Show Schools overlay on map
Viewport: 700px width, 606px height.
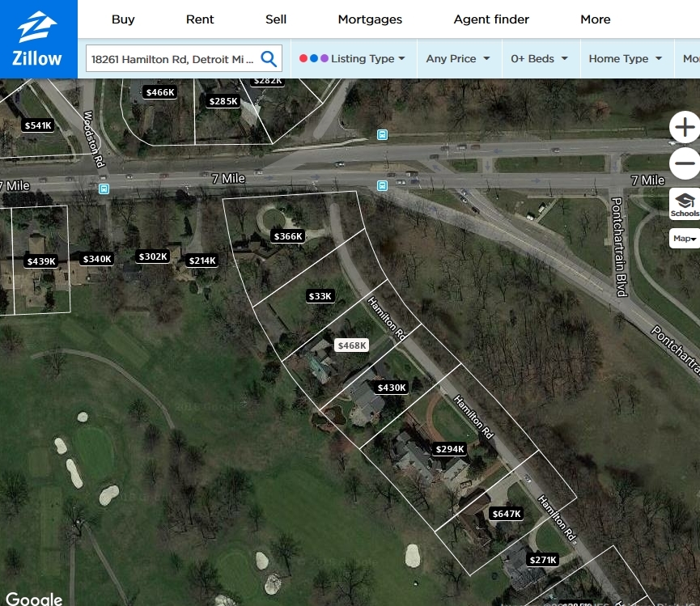[x=685, y=205]
